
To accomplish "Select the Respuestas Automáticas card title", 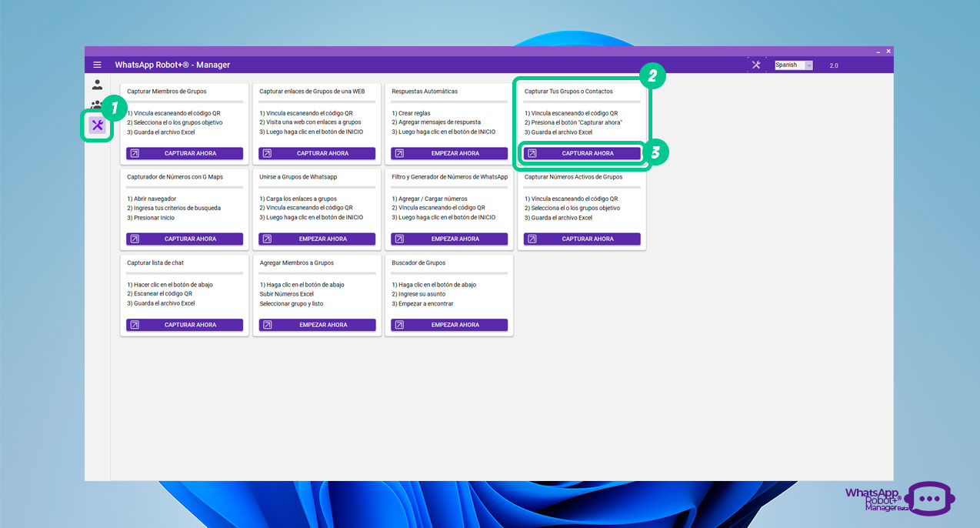I will 425,91.
